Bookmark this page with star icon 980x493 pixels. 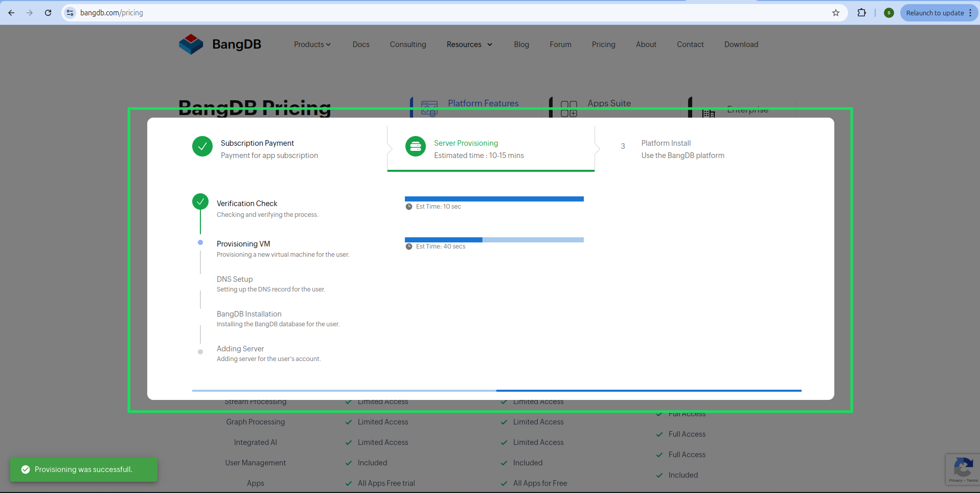pos(836,13)
